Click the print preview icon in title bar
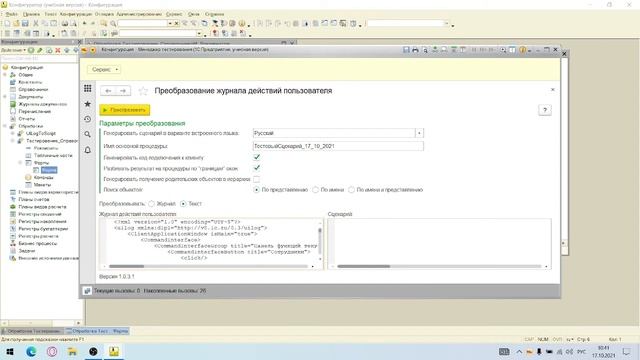 (425, 50)
